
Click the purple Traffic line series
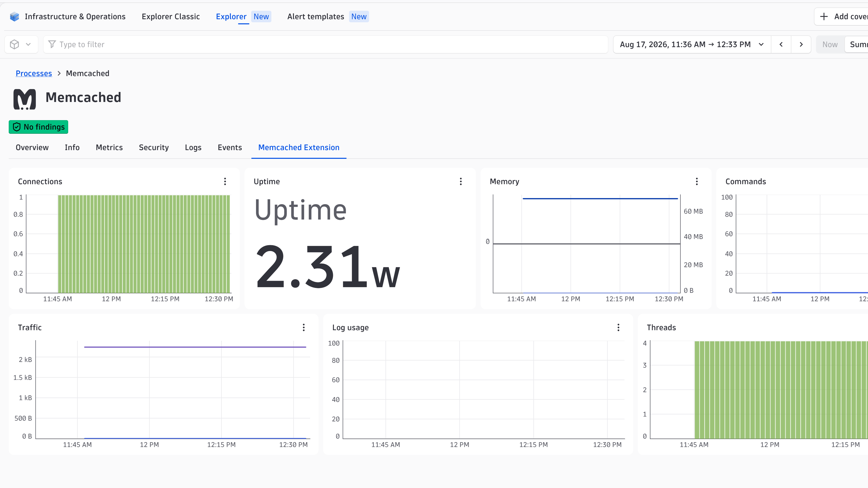195,347
